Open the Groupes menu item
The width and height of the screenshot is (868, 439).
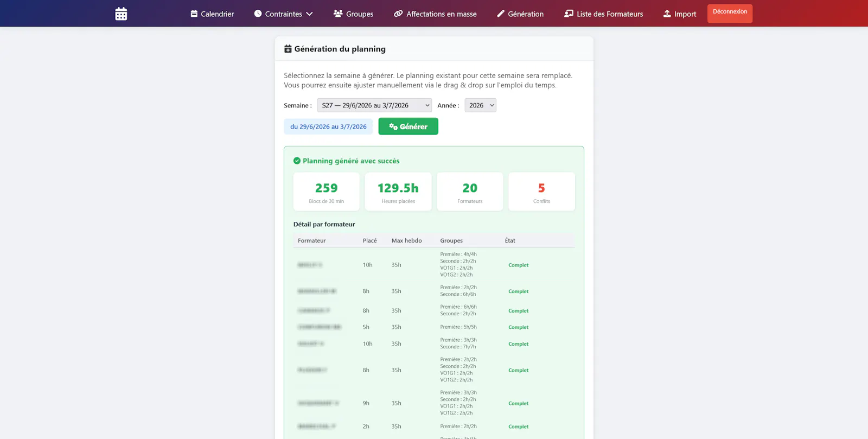coord(353,14)
